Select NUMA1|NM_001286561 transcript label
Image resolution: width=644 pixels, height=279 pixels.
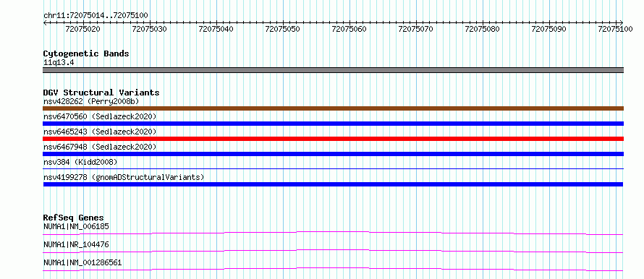(x=82, y=262)
